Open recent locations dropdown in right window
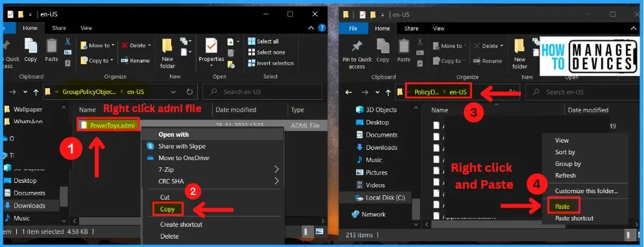The height and width of the screenshot is (247, 644). click(x=377, y=92)
